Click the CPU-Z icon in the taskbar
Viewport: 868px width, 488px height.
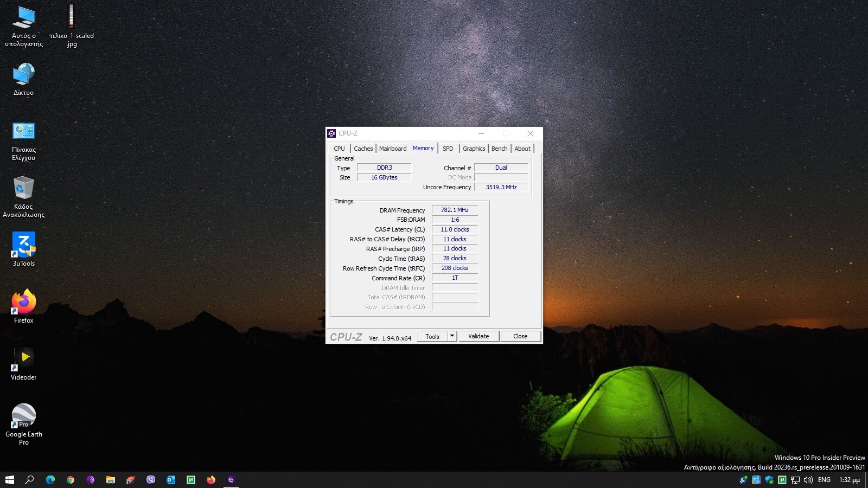point(231,480)
